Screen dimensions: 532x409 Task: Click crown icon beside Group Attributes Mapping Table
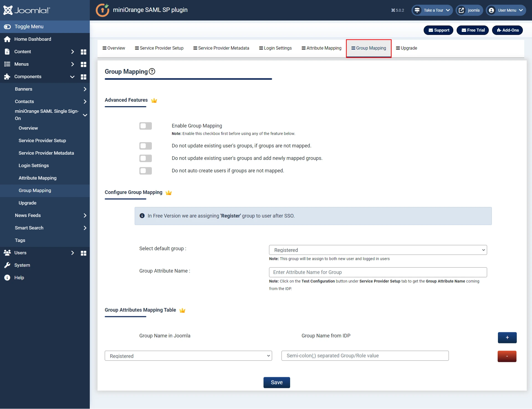click(x=182, y=310)
